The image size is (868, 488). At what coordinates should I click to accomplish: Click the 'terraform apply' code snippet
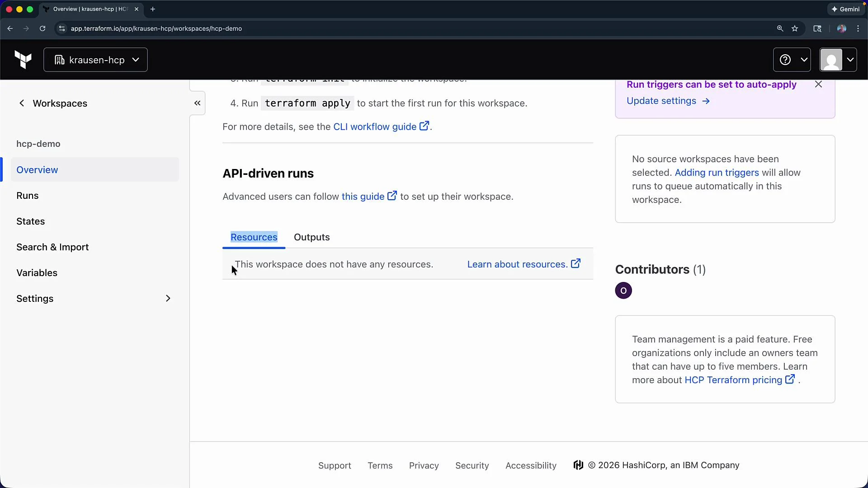click(x=307, y=103)
